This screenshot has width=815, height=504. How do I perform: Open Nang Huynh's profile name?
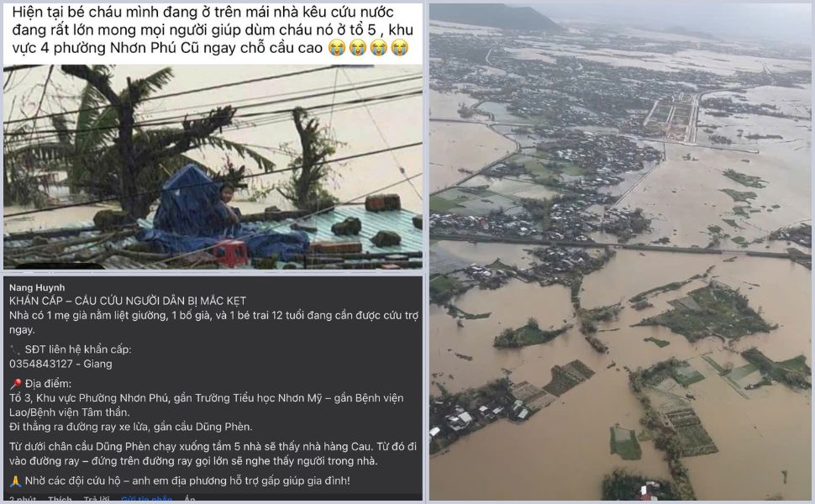pos(37,287)
